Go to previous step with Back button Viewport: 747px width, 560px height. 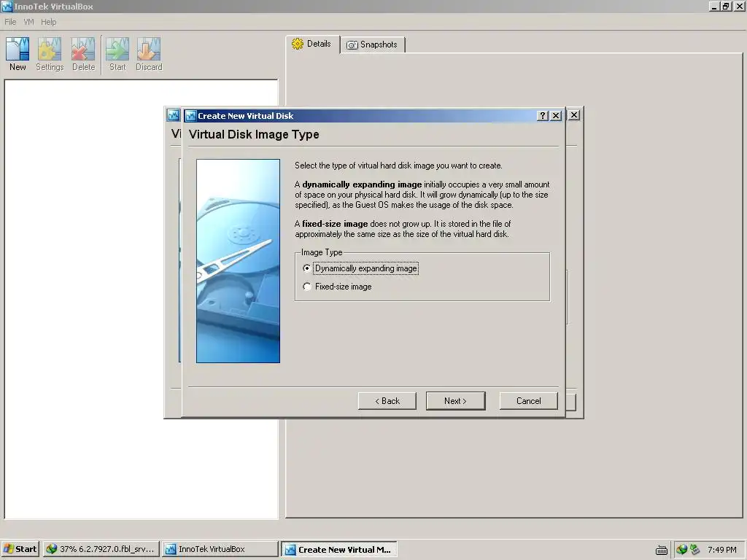point(387,401)
